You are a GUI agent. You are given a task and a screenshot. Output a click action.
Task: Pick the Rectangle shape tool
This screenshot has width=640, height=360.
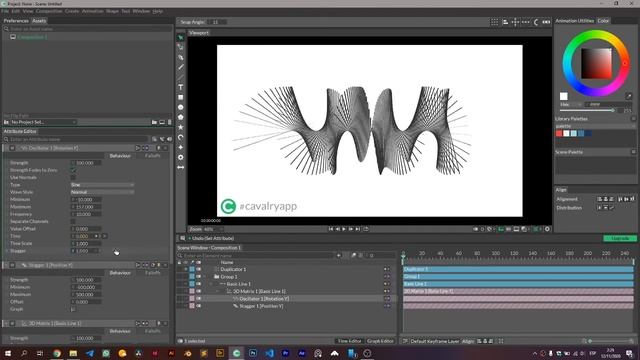click(x=180, y=98)
